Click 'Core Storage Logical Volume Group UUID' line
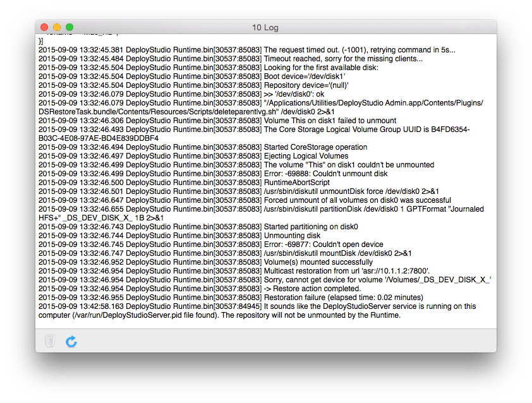This screenshot has width=532, height=403. coord(254,129)
